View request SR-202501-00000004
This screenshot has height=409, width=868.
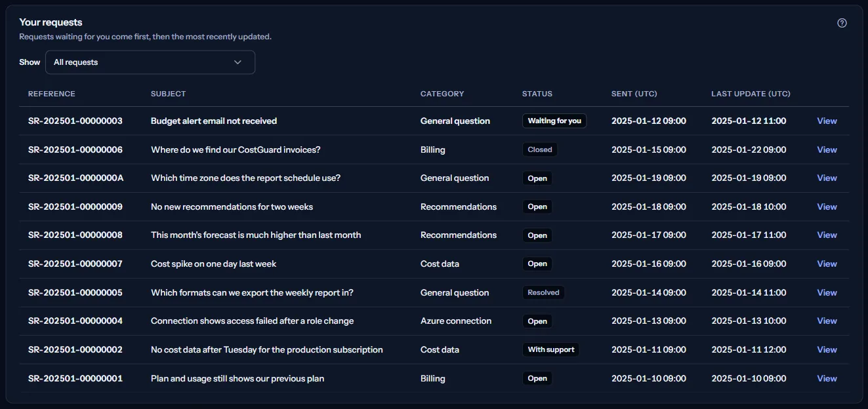pos(827,321)
